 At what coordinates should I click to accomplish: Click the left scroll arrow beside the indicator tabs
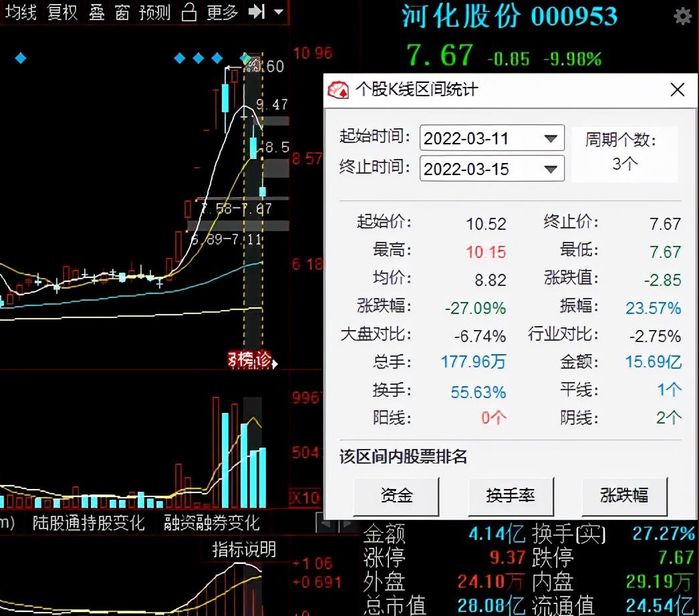pos(325,523)
